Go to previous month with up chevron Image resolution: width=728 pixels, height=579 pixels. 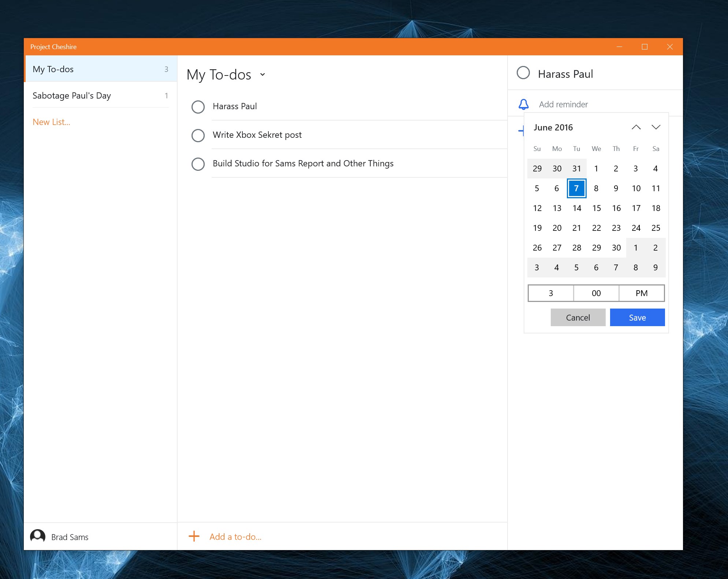[x=636, y=127]
